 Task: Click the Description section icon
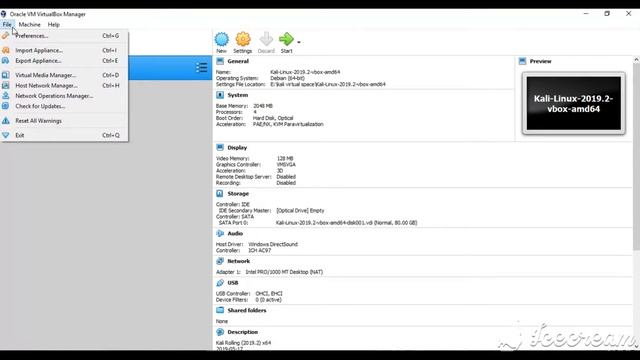[220, 332]
